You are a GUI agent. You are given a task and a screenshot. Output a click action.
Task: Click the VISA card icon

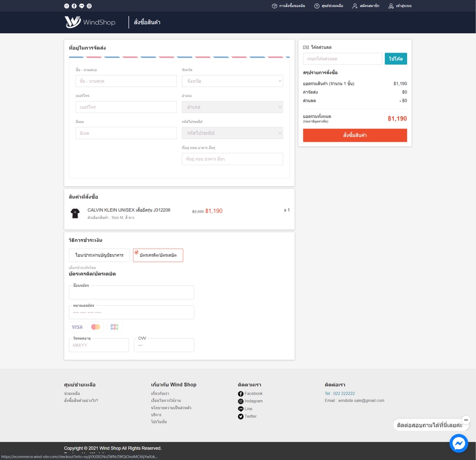click(x=77, y=327)
